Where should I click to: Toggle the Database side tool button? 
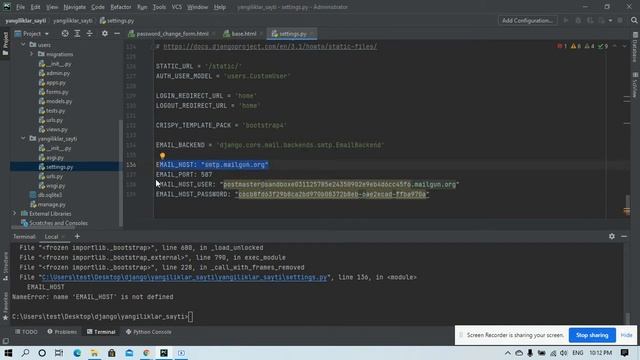point(635,48)
